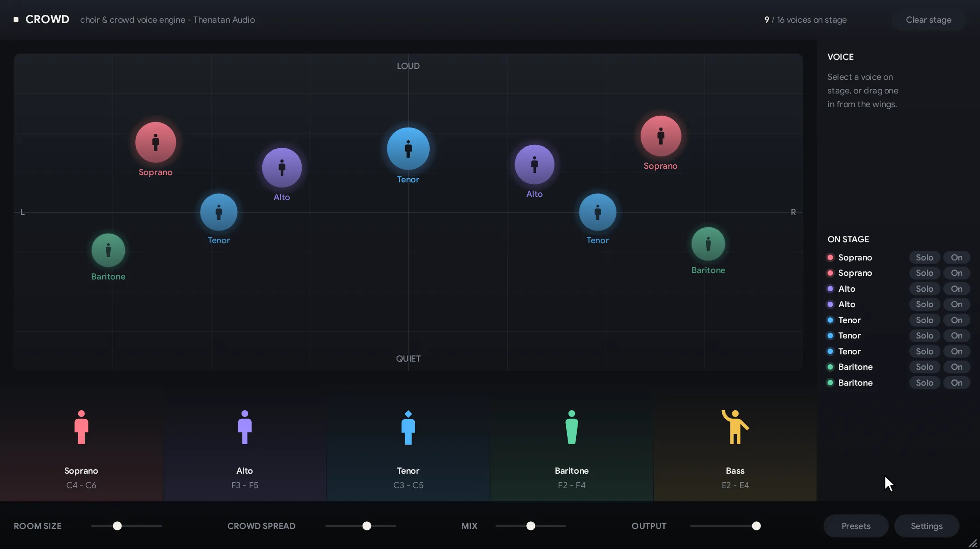Select the Alto voice right of the center line
Screen dimensions: 980x549
coord(534,165)
